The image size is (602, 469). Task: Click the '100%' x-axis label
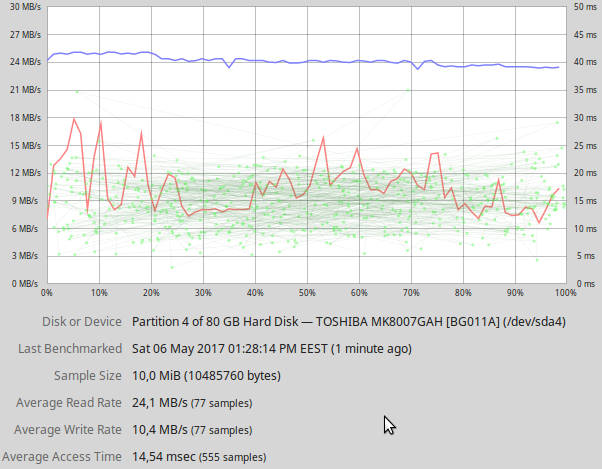[566, 293]
